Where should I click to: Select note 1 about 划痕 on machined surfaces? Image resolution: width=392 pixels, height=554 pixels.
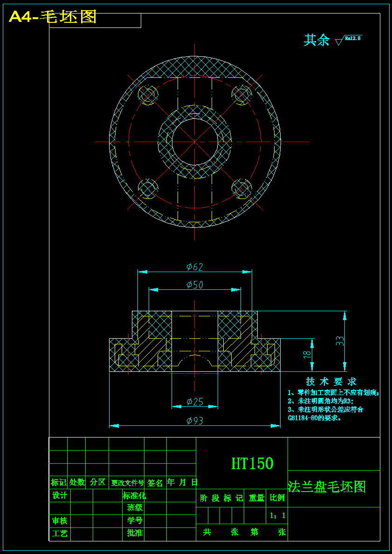pos(333,392)
